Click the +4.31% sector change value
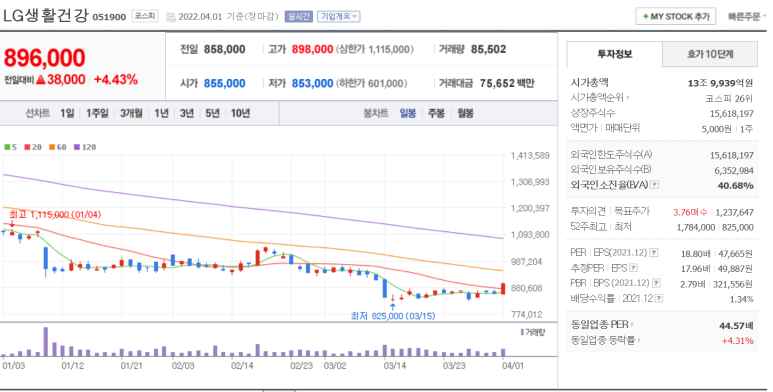 click(x=738, y=341)
